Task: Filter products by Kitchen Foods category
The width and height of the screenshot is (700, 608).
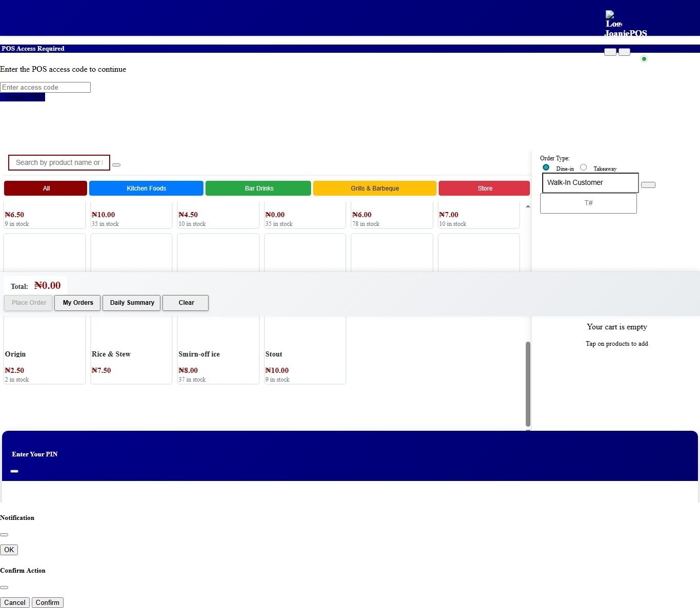Action: pyautogui.click(x=146, y=188)
